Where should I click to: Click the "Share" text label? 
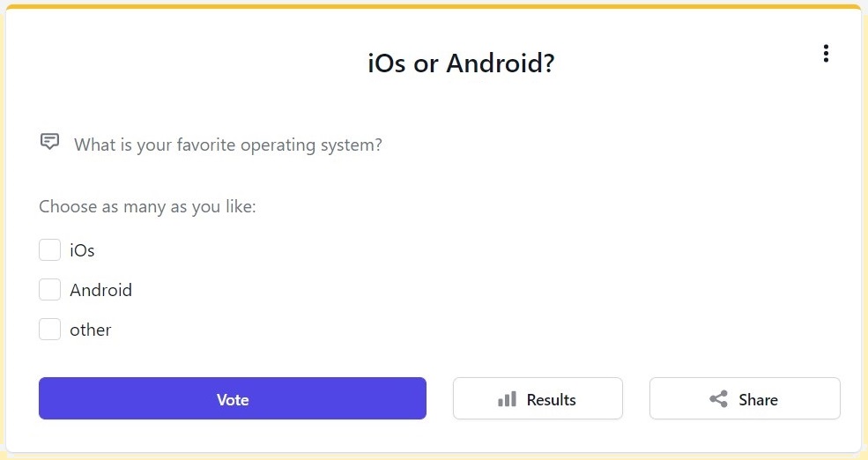pyautogui.click(x=758, y=400)
